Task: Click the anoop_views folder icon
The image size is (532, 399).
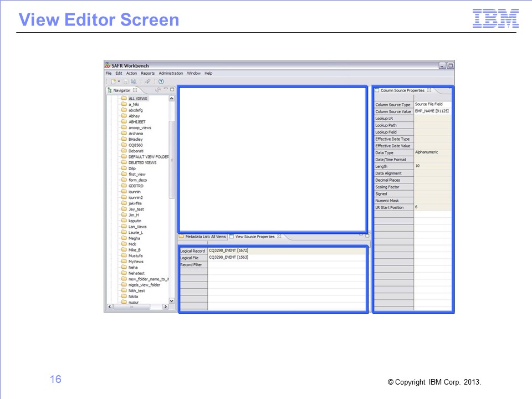Action: (124, 127)
